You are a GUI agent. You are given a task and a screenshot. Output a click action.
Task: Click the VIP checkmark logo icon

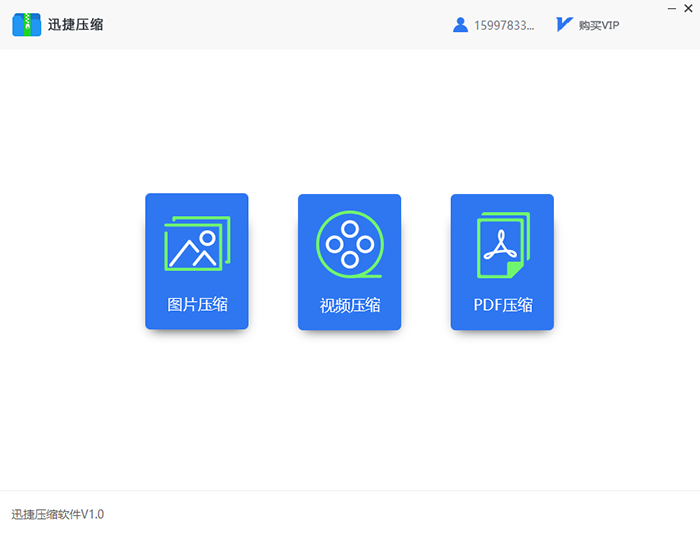[564, 25]
